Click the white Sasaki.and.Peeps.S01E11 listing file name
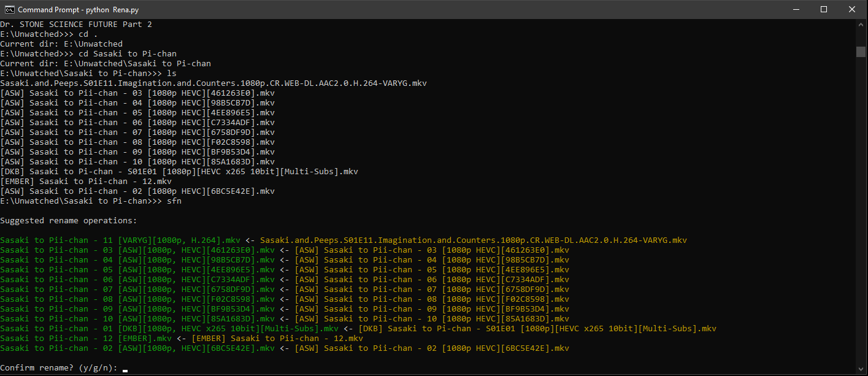Image resolution: width=868 pixels, height=376 pixels. (213, 83)
